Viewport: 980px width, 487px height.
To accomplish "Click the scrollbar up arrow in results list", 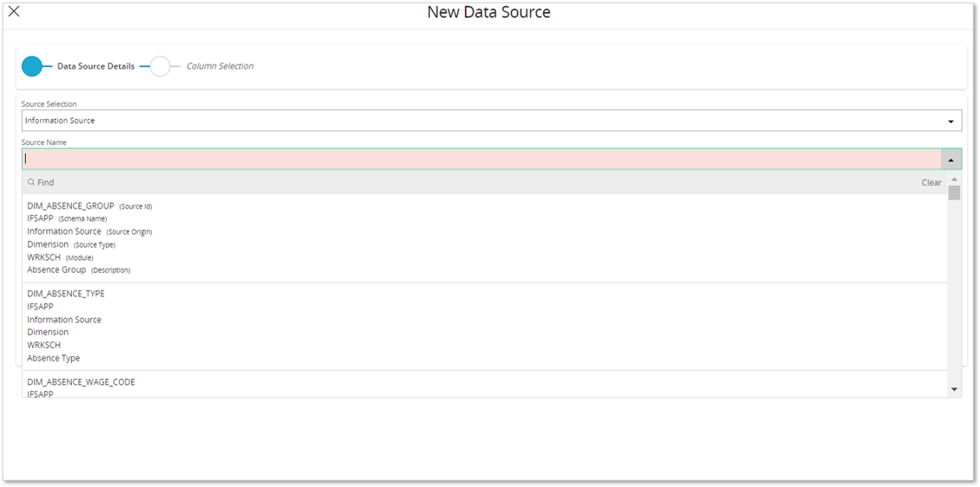I will point(955,179).
